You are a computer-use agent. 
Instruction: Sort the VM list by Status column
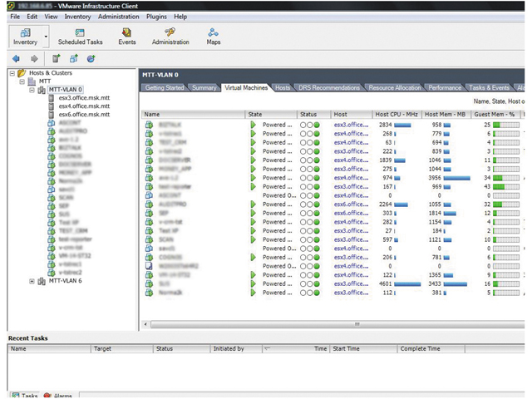[314, 115]
